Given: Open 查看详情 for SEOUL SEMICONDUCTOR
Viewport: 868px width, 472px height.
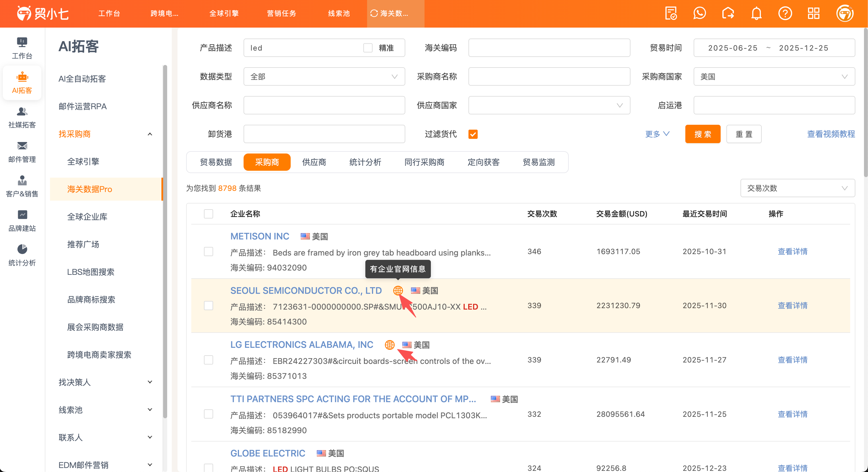Looking at the screenshot, I should point(792,306).
